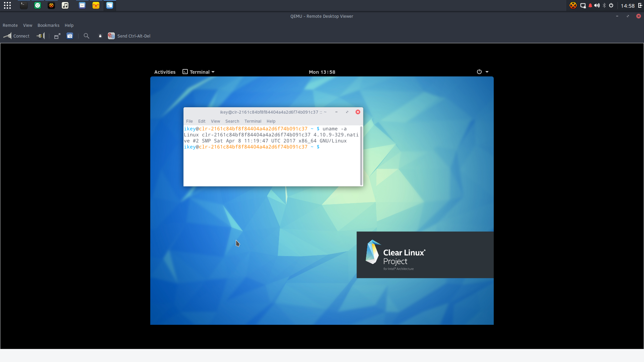This screenshot has height=362, width=644.
Task: Expand the guest system menu arrow
Action: pos(487,72)
